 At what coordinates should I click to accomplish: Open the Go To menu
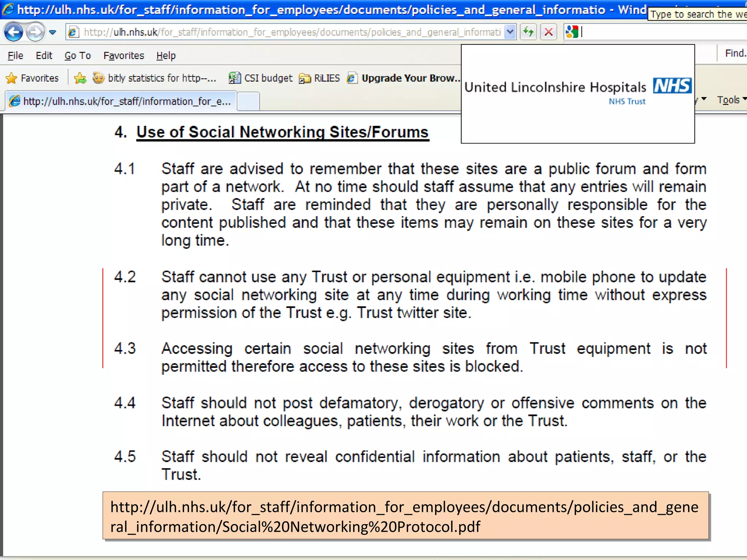click(x=78, y=55)
